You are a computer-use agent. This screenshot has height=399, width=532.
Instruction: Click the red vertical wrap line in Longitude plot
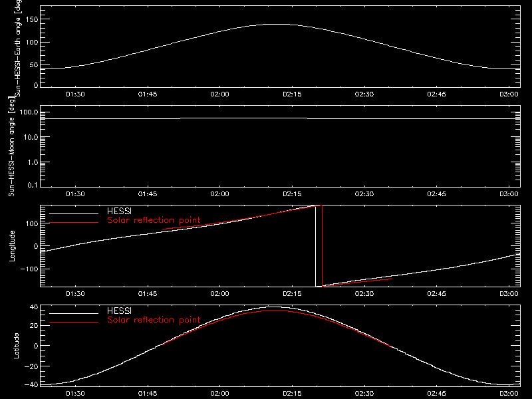(322, 246)
